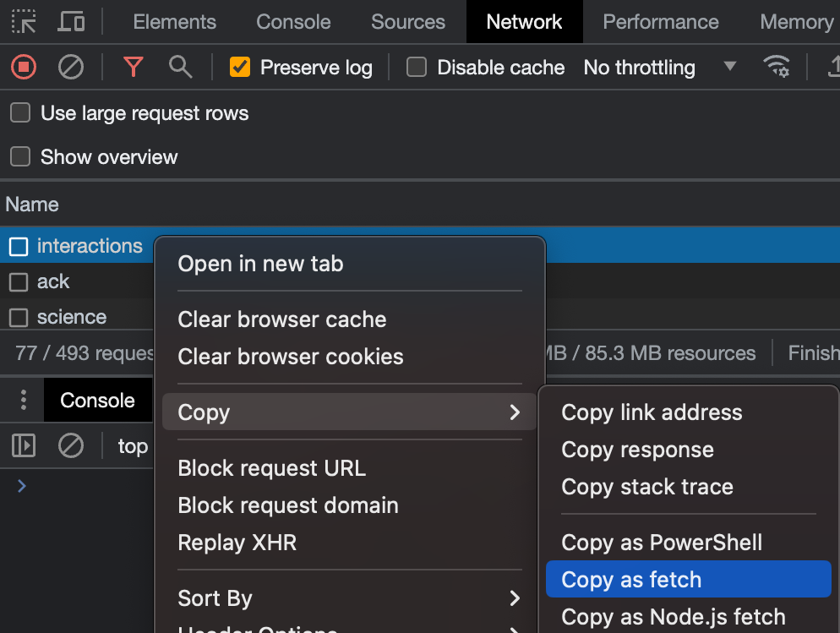840x633 pixels.
Task: Clear the console with the ban icon
Action: tap(71, 445)
